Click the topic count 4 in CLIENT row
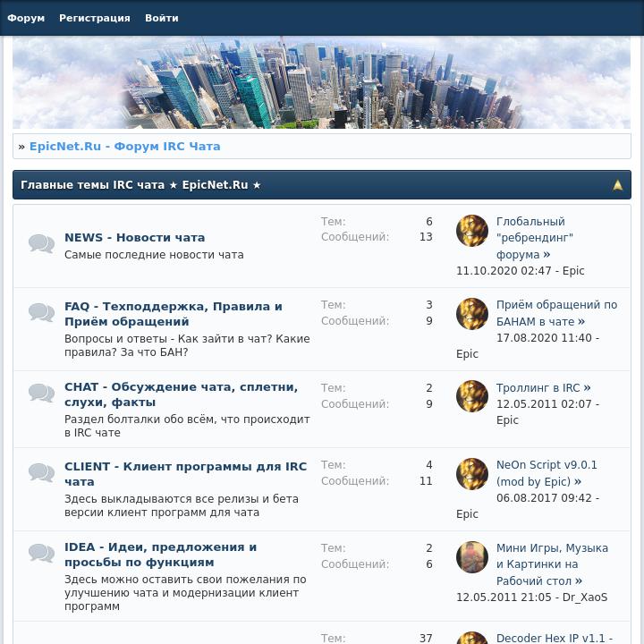This screenshot has width=644, height=644. click(429, 465)
